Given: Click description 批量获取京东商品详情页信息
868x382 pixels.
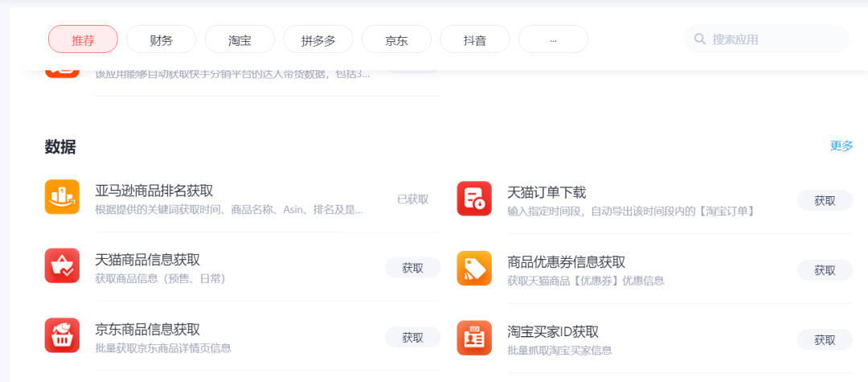Looking at the screenshot, I should [163, 348].
